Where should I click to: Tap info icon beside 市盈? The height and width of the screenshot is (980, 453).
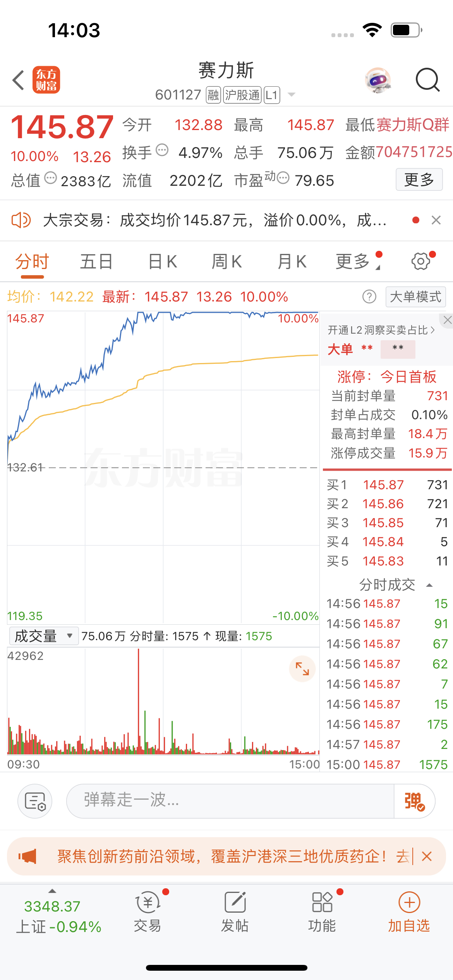[x=283, y=178]
